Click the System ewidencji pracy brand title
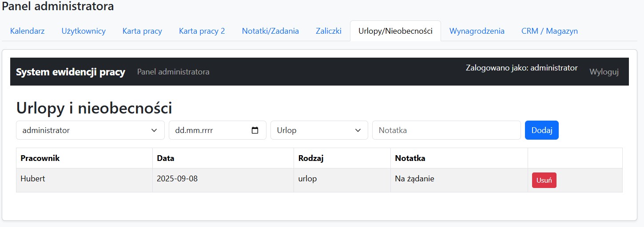 [71, 72]
